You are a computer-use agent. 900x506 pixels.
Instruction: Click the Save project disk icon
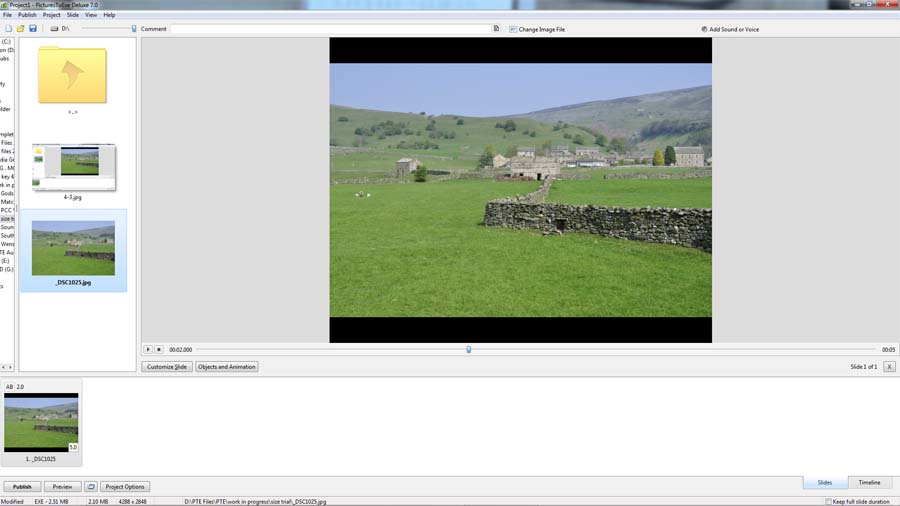(33, 28)
